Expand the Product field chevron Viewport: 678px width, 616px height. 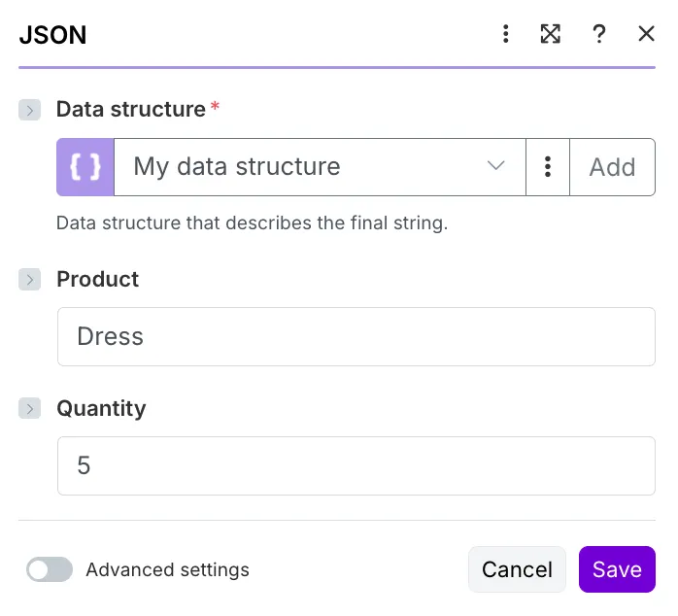[29, 280]
